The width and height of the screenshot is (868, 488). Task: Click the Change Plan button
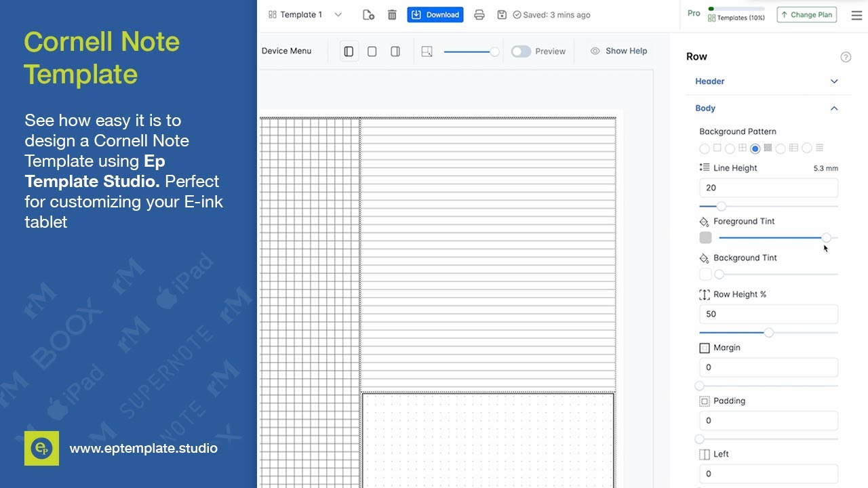[807, 15]
